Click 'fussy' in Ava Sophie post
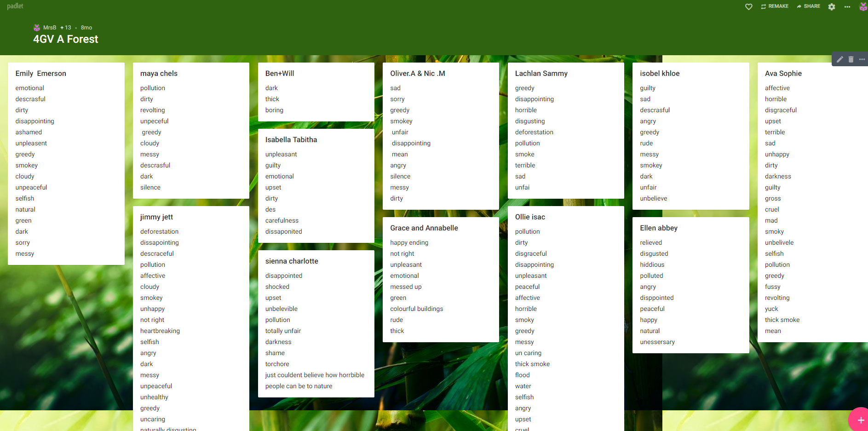This screenshot has width=868, height=431. tap(773, 287)
